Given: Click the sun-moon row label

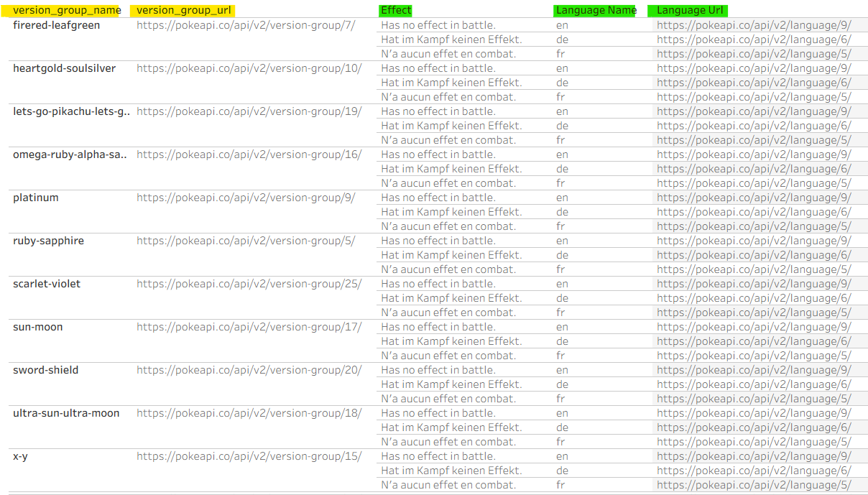Looking at the screenshot, I should tap(38, 327).
